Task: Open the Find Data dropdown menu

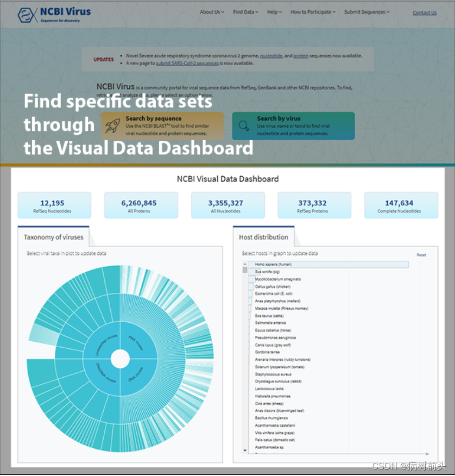Action: 246,12
